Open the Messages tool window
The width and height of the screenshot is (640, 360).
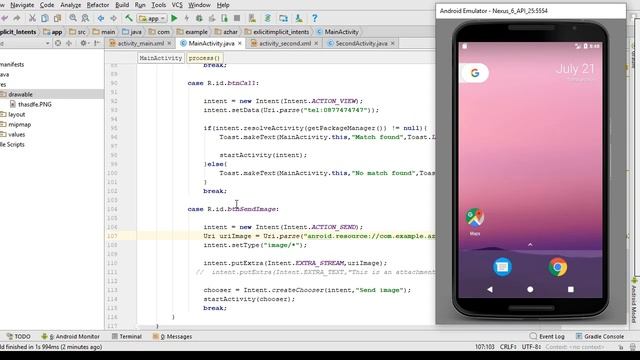172,336
